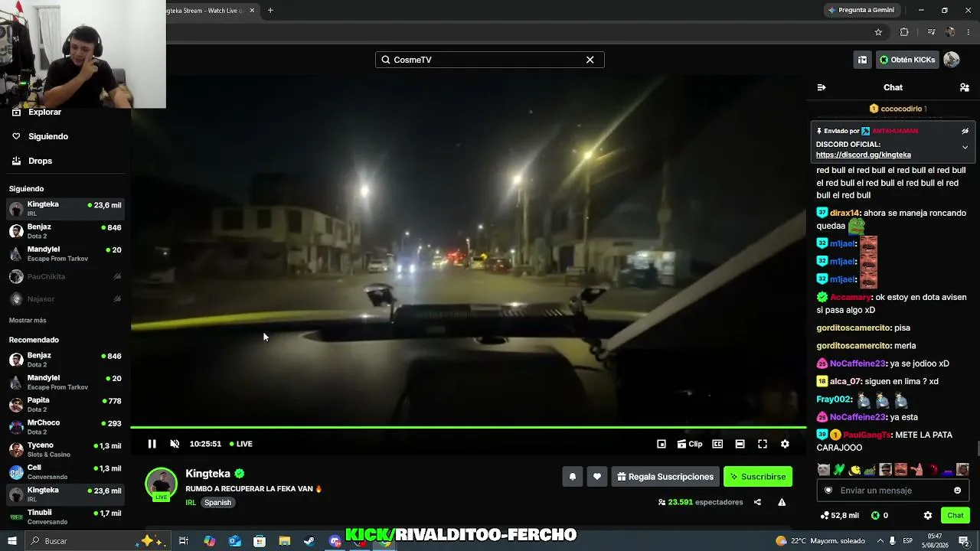Toggle closed captions on the player
The height and width of the screenshot is (551, 980).
pos(717,444)
